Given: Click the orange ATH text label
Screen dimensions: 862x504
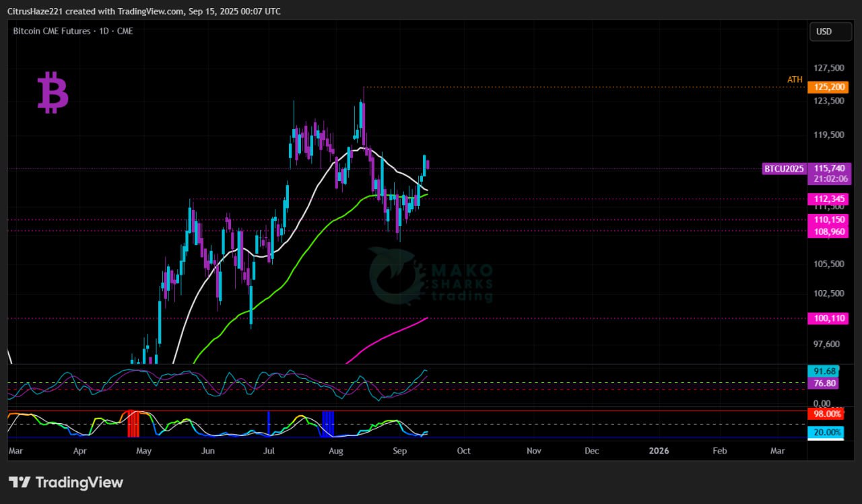Looking at the screenshot, I should click(x=795, y=79).
